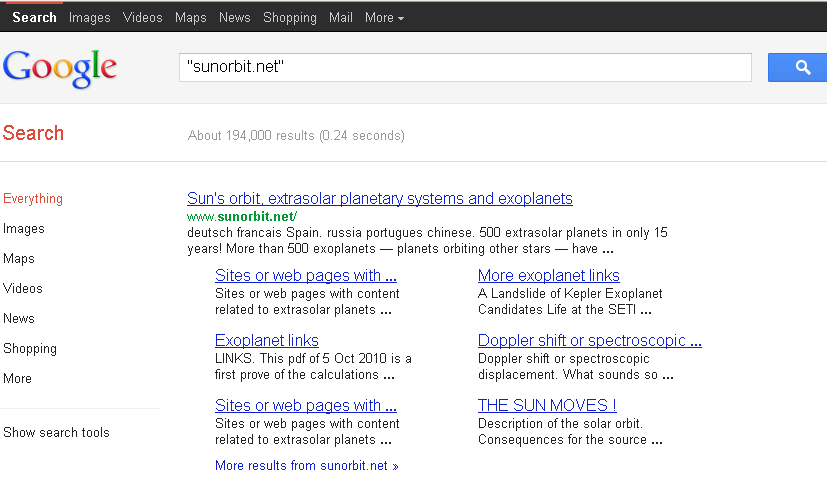Click 'Description of the solar orbit.' snippet
This screenshot has height=482, width=827.
(x=560, y=423)
